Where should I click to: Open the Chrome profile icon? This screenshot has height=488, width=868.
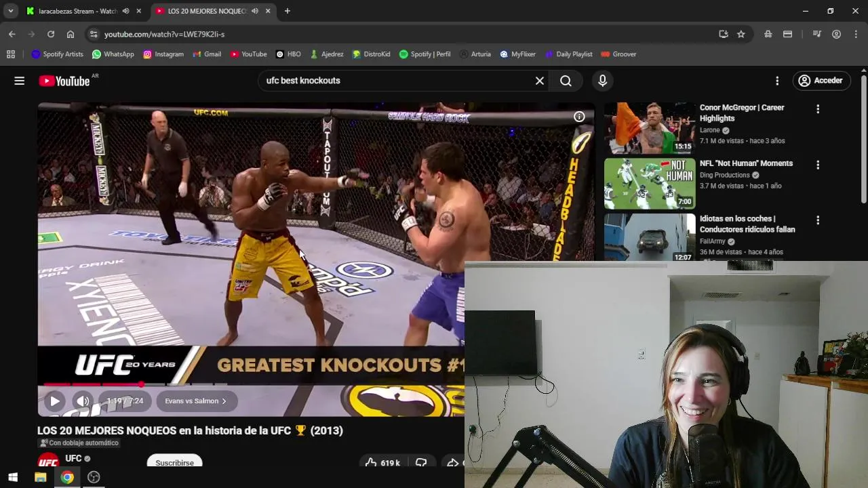(x=836, y=34)
